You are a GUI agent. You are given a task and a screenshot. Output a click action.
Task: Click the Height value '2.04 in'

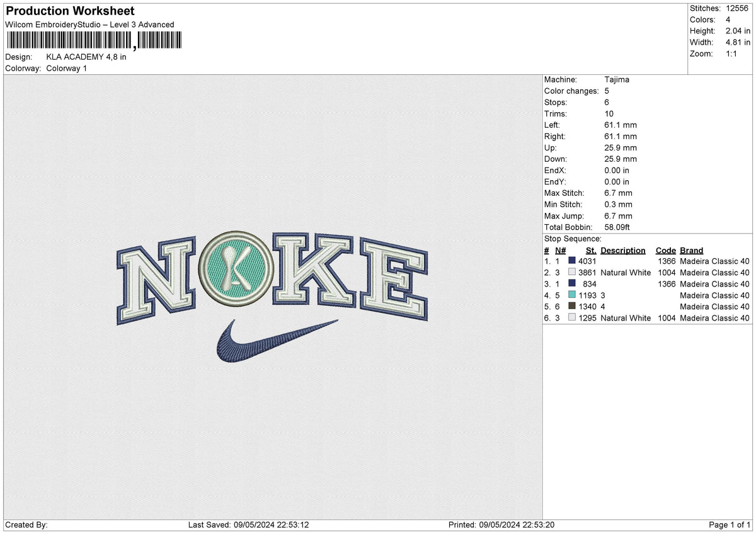pyautogui.click(x=738, y=31)
